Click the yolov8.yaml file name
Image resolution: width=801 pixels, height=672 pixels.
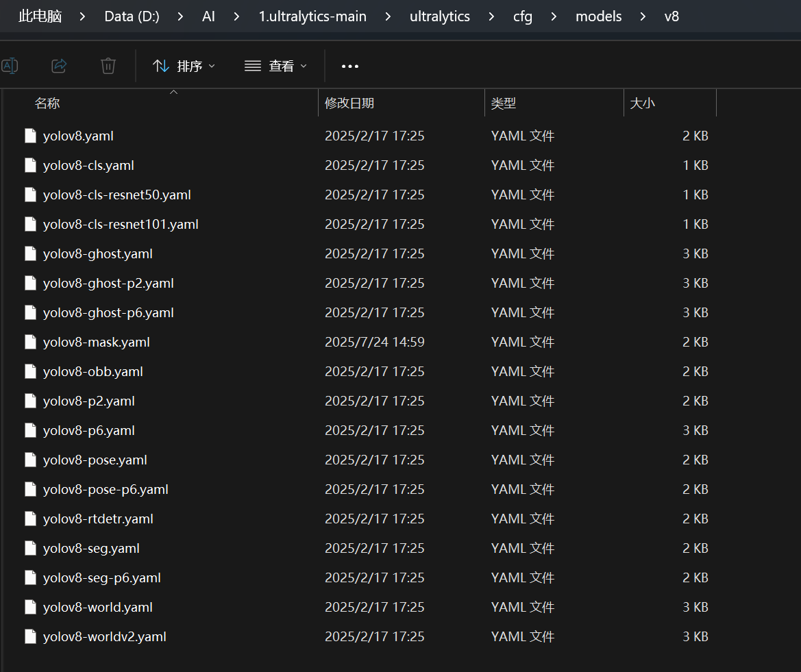[x=78, y=136]
